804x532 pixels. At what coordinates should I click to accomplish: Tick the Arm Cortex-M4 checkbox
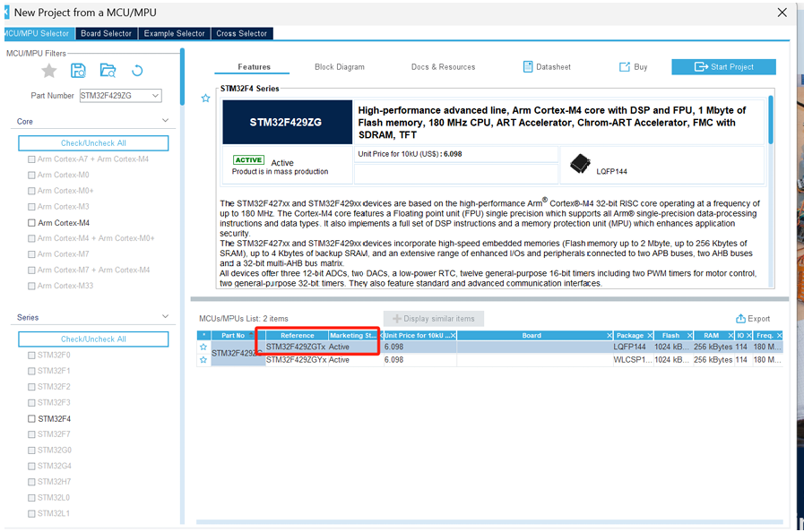(31, 222)
